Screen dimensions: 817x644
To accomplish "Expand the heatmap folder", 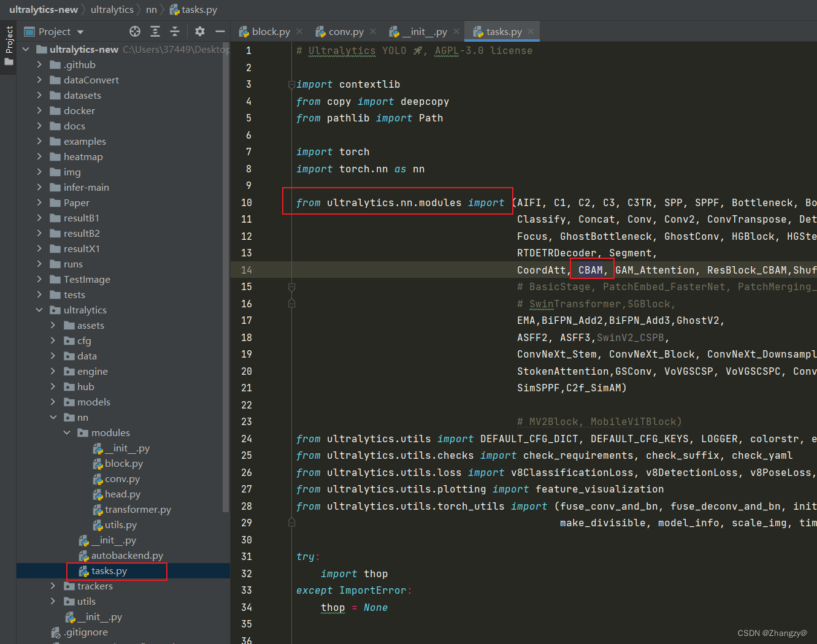I will point(39,156).
